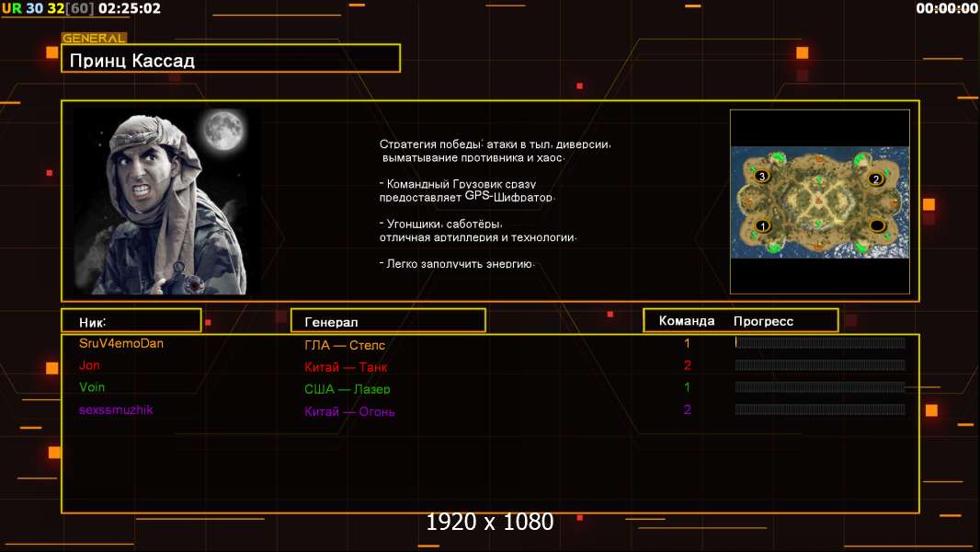
Task: Click start position marker 1 on minimap
Action: (762, 225)
